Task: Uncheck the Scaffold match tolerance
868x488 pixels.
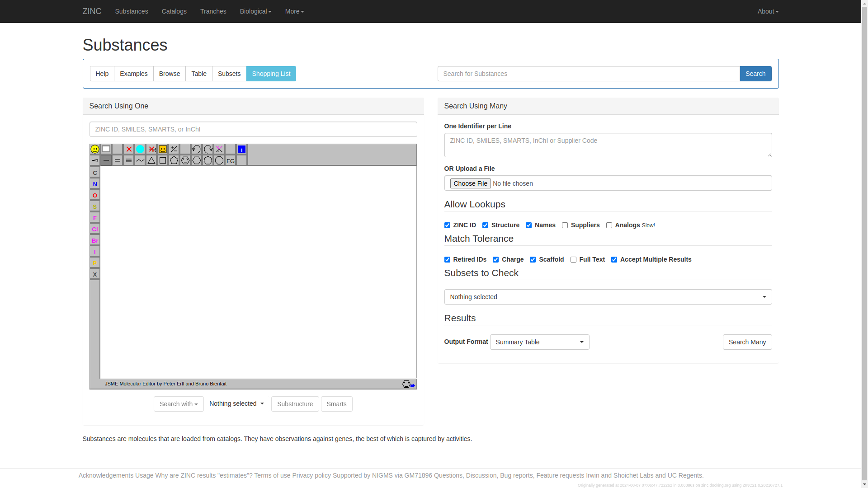Action: click(533, 259)
